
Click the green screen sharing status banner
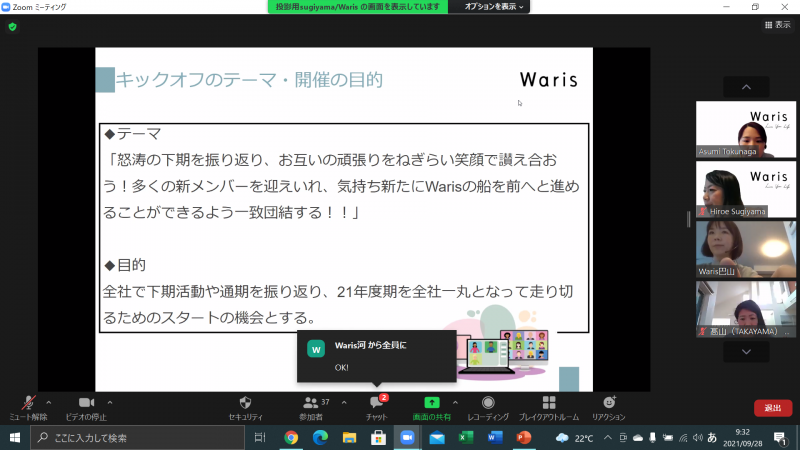click(x=358, y=7)
